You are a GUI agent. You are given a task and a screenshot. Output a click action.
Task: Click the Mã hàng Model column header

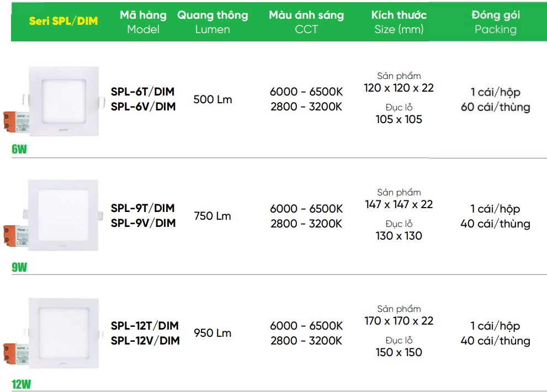pos(143,22)
